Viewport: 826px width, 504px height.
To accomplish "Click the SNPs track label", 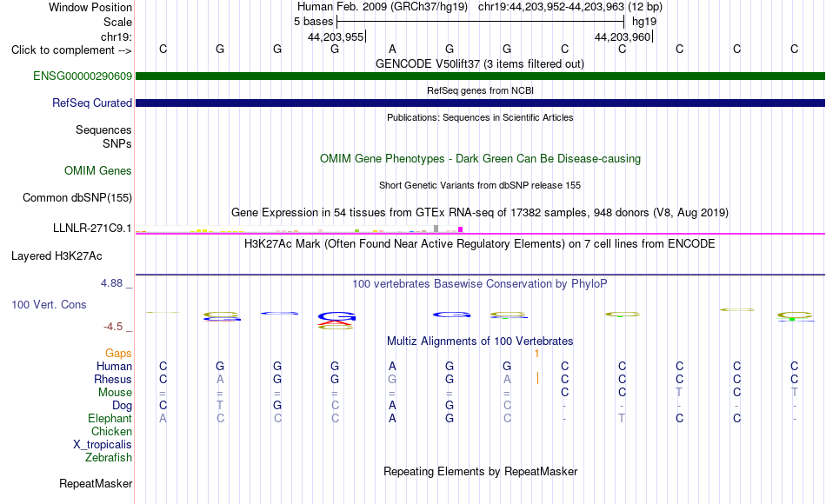I will (117, 143).
